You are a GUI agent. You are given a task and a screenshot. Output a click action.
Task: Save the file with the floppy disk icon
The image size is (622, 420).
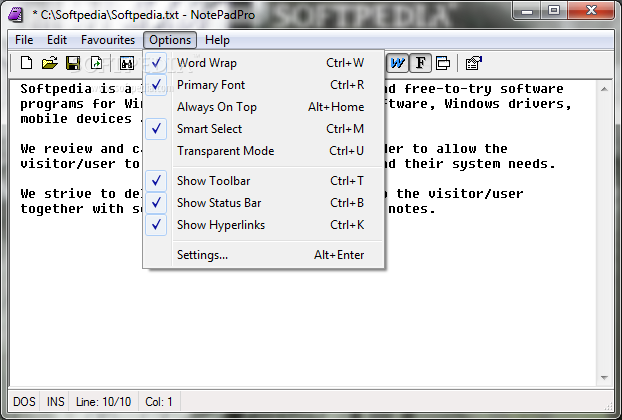tap(73, 63)
